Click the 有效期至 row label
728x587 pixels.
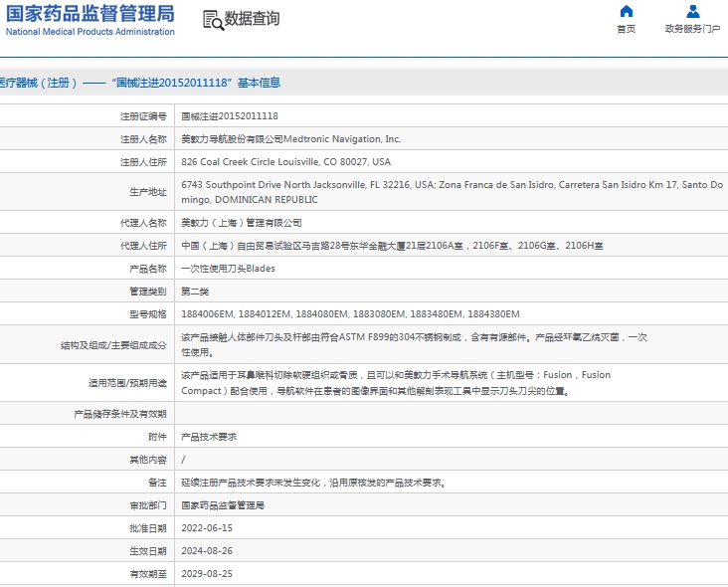coord(148,573)
